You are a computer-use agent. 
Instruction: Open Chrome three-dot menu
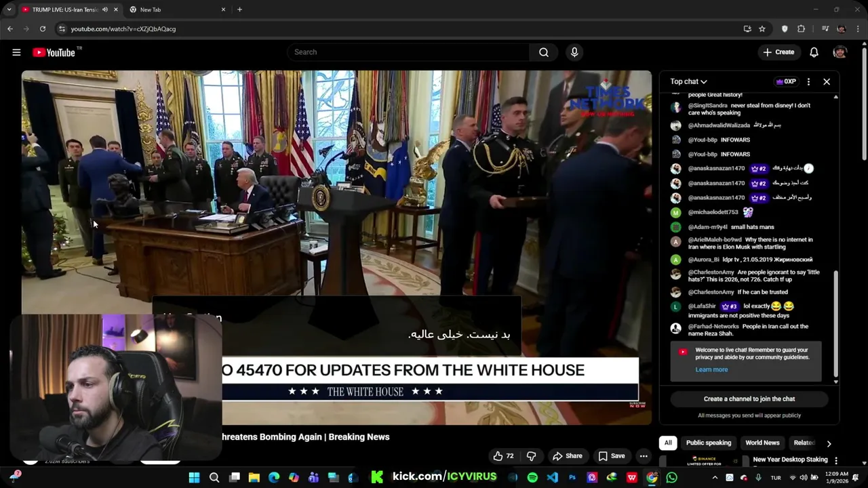pyautogui.click(x=858, y=28)
